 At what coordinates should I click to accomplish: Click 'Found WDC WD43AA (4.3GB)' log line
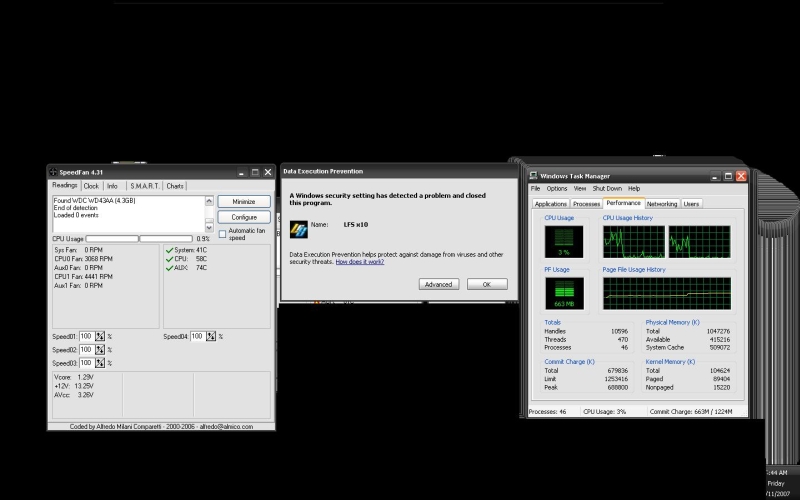(x=94, y=201)
